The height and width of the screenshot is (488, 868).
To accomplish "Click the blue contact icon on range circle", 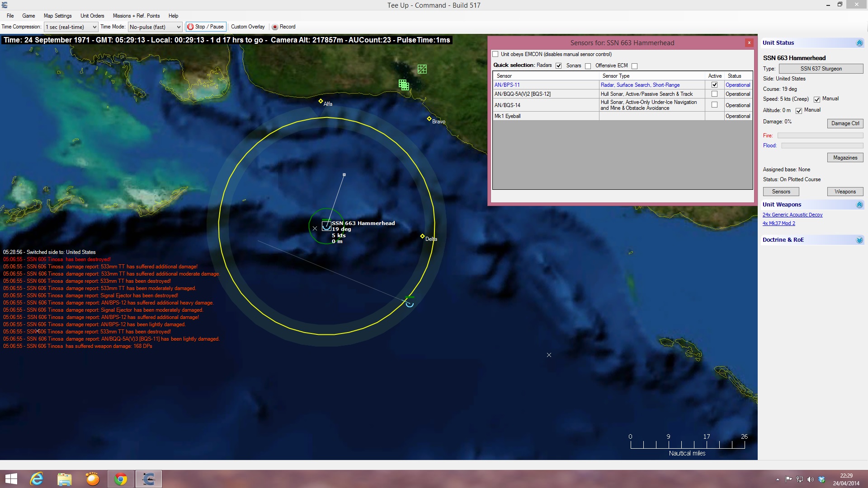I will (410, 304).
